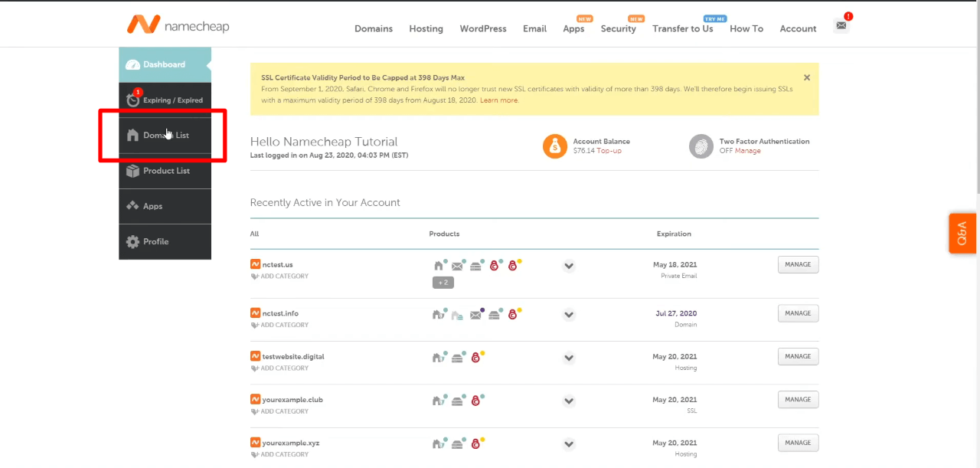Click the Namecheap logo
Viewport: 980px width, 468px height.
coord(178,25)
